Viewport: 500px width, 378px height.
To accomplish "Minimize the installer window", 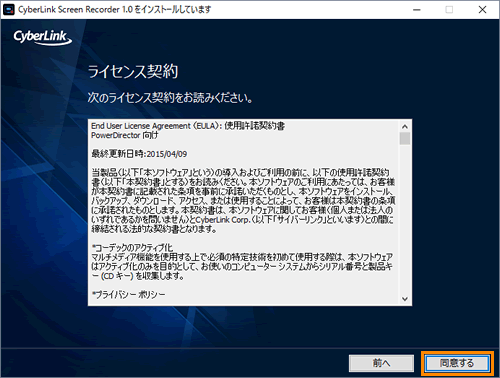I will [417, 10].
